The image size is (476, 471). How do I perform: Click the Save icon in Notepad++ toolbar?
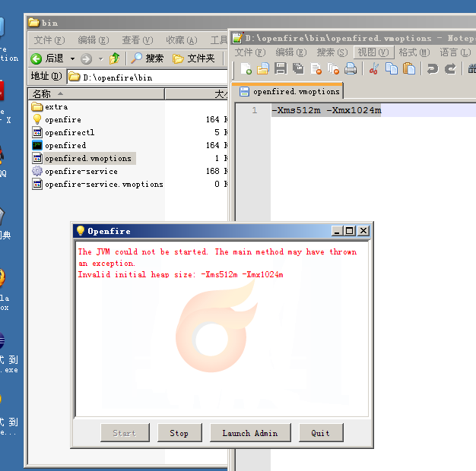(281, 68)
